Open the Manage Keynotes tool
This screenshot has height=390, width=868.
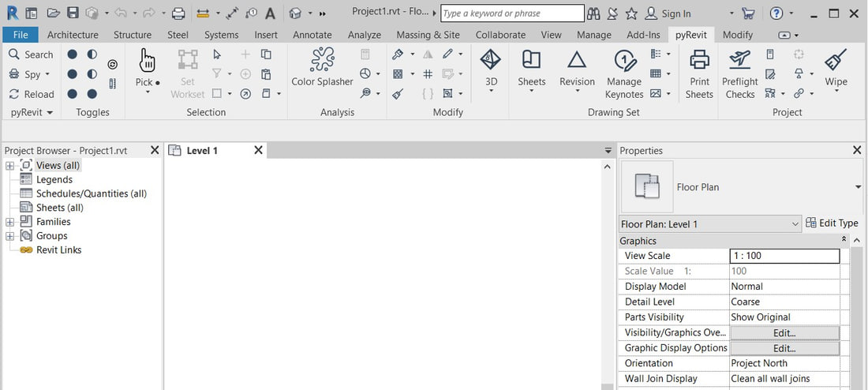(x=624, y=73)
